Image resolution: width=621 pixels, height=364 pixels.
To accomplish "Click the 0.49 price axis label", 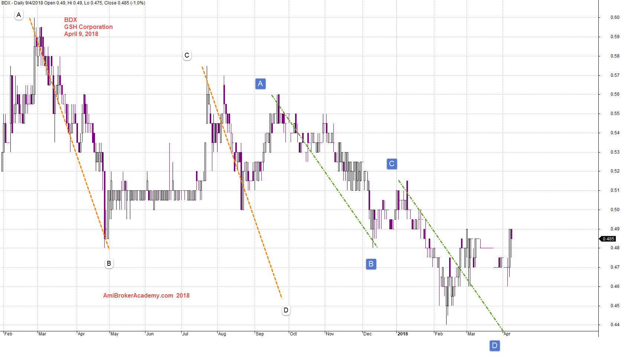I will [615, 229].
